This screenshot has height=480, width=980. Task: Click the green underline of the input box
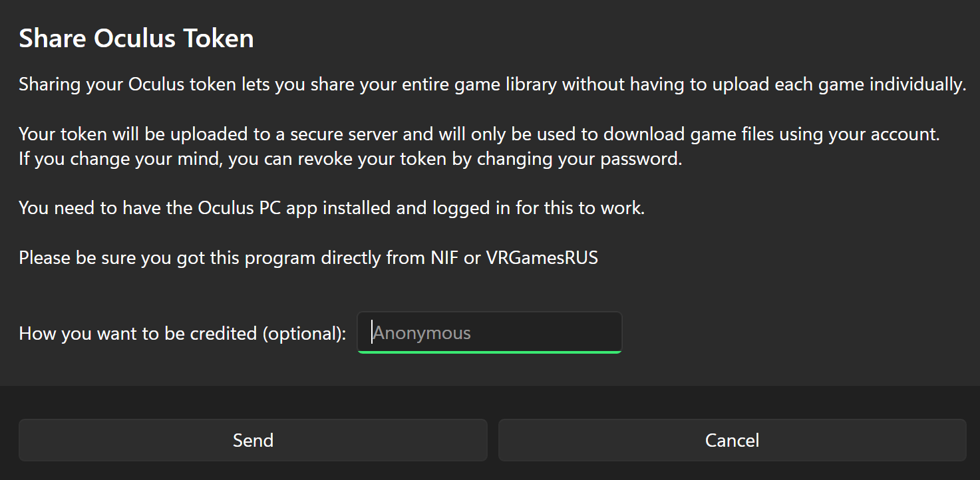tap(490, 352)
